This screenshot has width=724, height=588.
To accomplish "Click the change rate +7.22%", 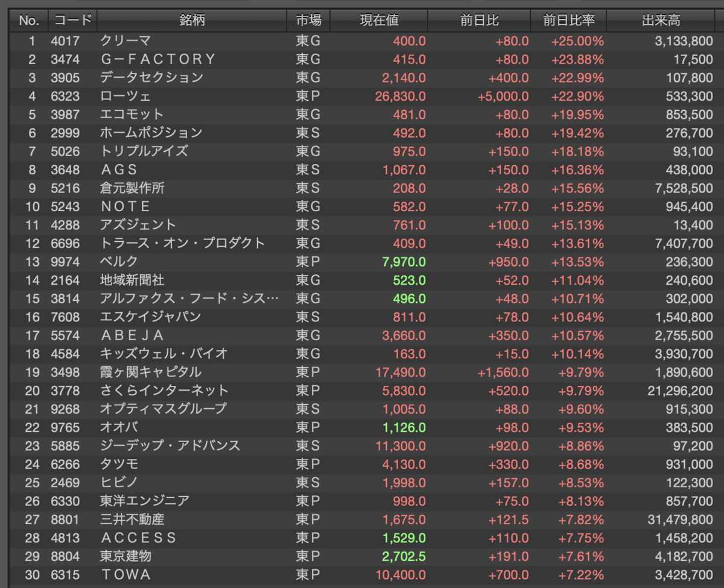I will point(581,575).
